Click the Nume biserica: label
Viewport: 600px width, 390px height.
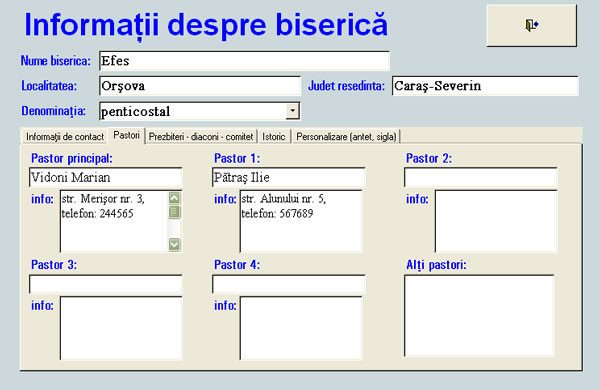click(56, 60)
